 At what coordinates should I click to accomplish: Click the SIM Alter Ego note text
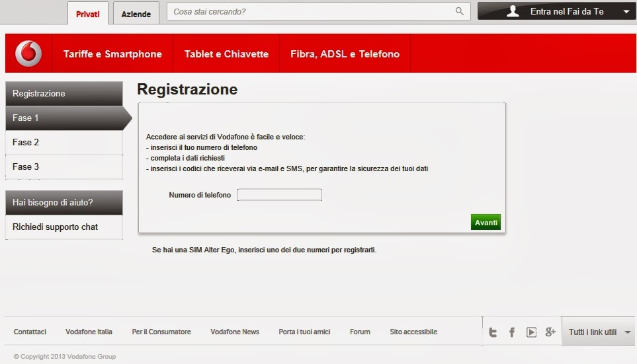coord(264,250)
